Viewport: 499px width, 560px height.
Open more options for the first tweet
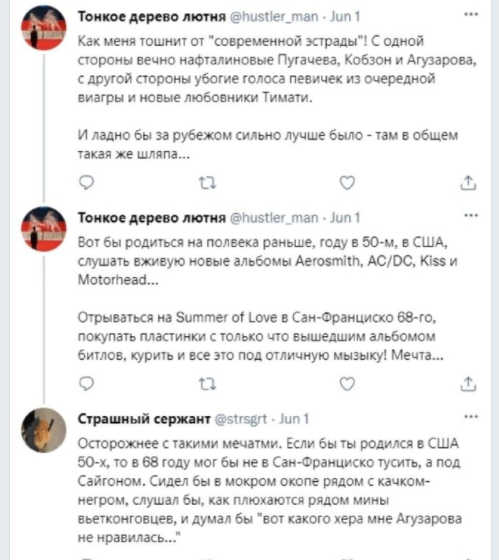(x=471, y=14)
